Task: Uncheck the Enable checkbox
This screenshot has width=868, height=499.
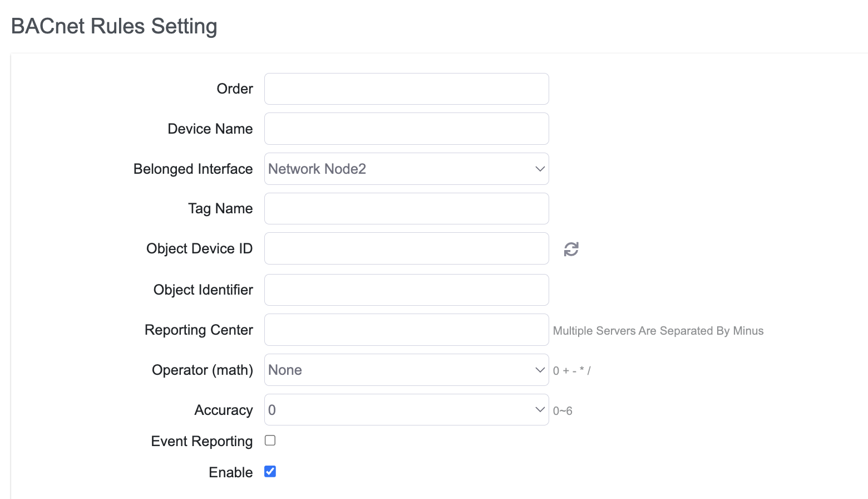Action: pos(270,472)
